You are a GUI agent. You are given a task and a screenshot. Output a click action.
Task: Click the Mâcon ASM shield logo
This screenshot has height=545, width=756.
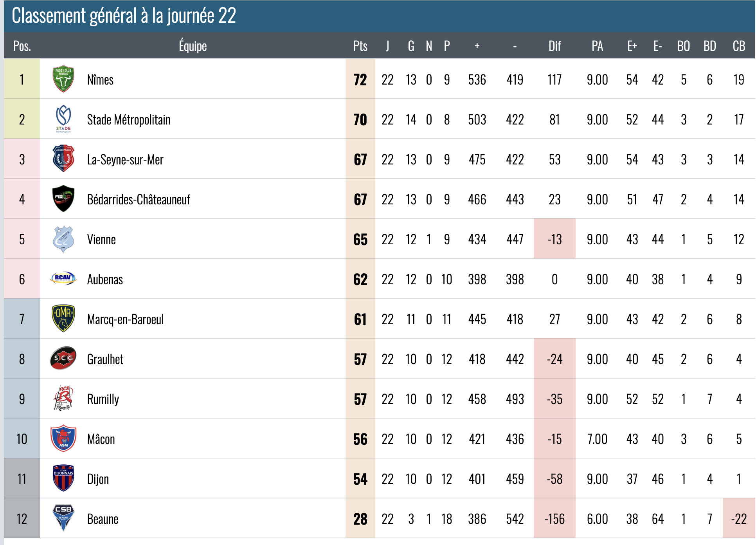coord(63,439)
